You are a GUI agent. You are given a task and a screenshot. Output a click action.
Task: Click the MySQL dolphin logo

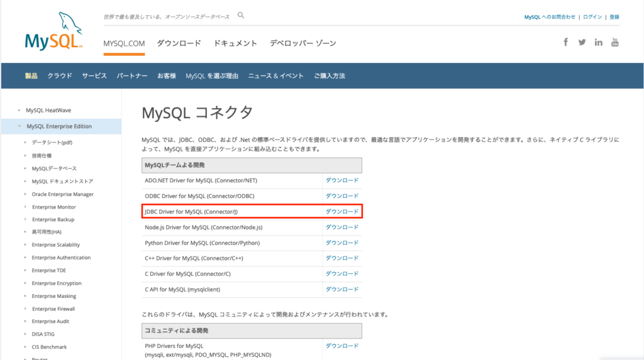(53, 31)
